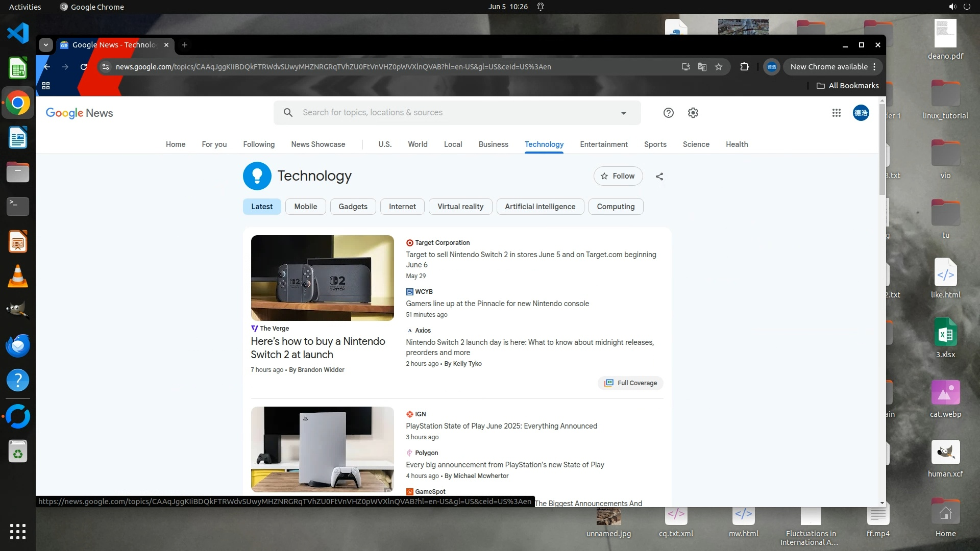
Task: Open Google apps grid launcher
Action: (x=836, y=113)
